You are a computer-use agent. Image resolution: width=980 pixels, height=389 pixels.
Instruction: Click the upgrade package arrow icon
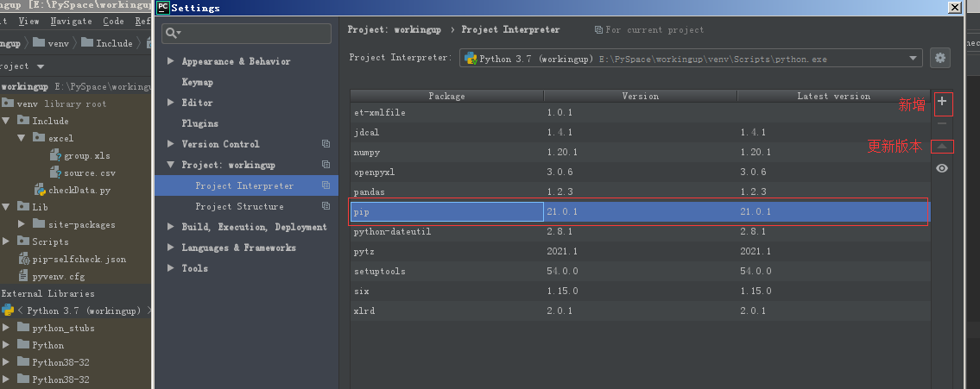pos(942,147)
